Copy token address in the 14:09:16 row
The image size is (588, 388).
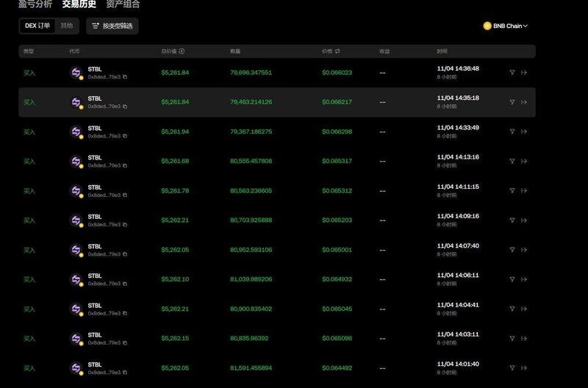coord(125,225)
